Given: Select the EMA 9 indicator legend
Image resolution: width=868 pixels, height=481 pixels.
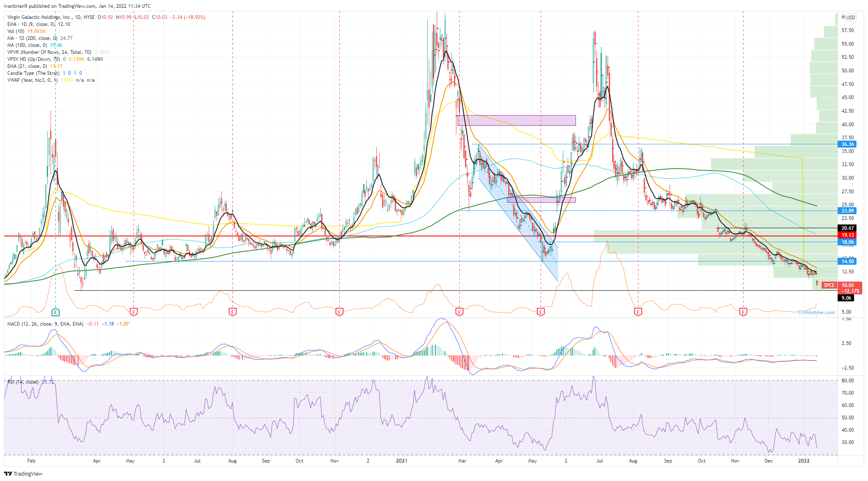Looking at the screenshot, I should [39, 24].
